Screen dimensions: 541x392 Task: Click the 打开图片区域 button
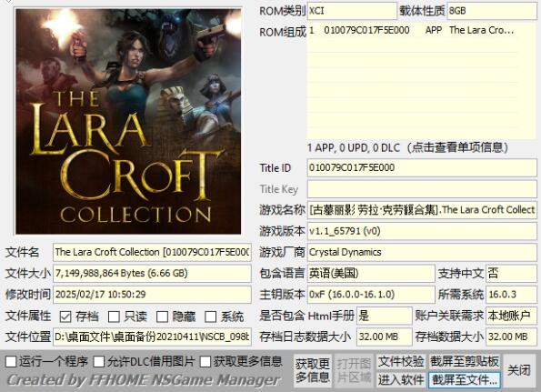354,370
